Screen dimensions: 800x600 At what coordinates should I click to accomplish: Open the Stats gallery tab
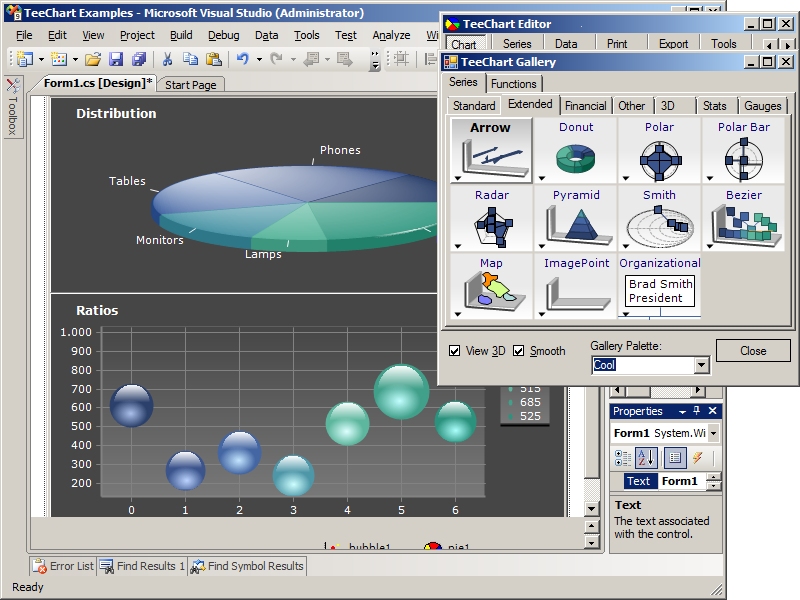coord(714,106)
